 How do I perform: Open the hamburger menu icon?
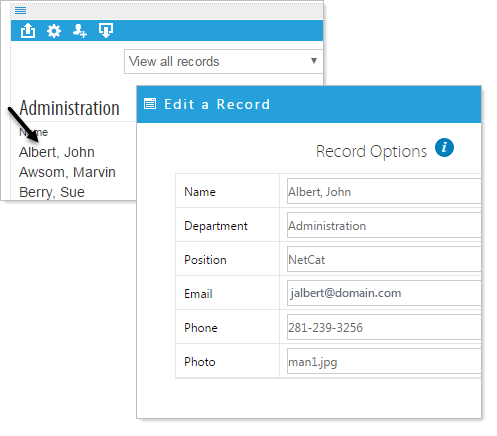click(x=20, y=11)
